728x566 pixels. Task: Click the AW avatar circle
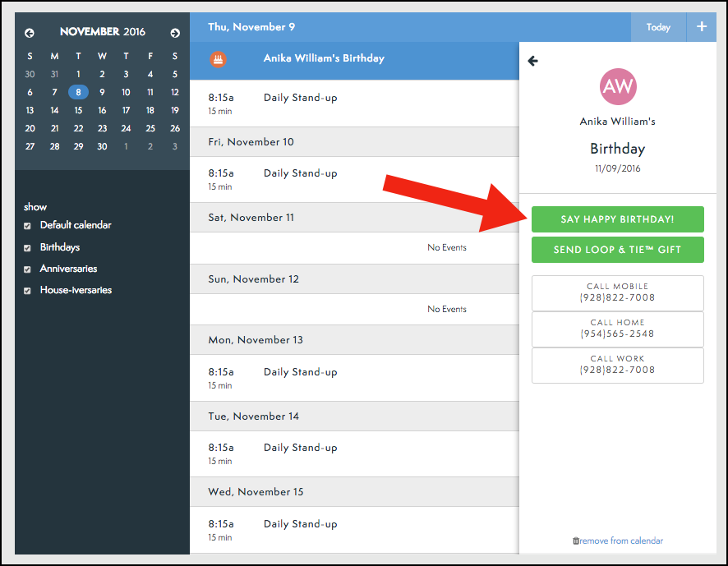[x=618, y=86]
